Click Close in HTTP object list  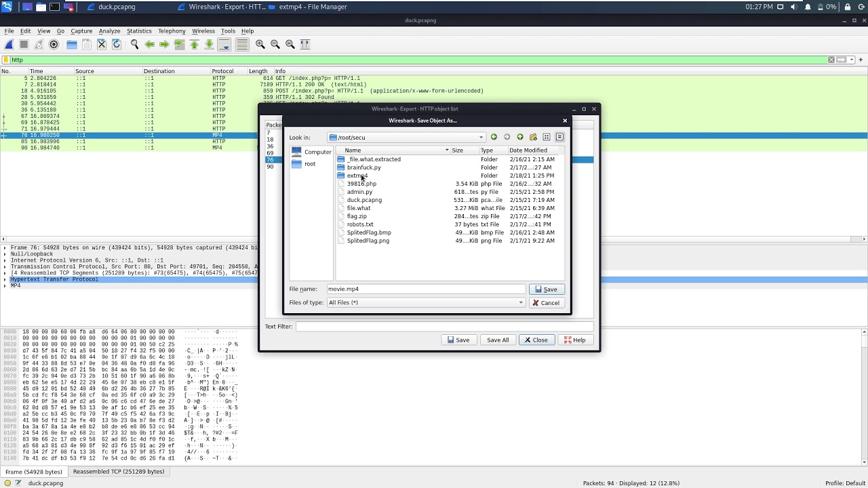click(x=536, y=340)
